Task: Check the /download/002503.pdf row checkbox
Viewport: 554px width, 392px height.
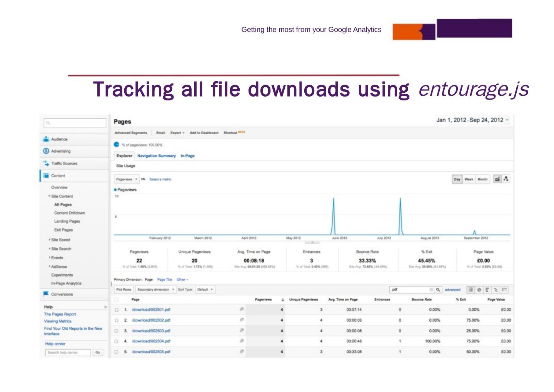Action: [x=117, y=331]
